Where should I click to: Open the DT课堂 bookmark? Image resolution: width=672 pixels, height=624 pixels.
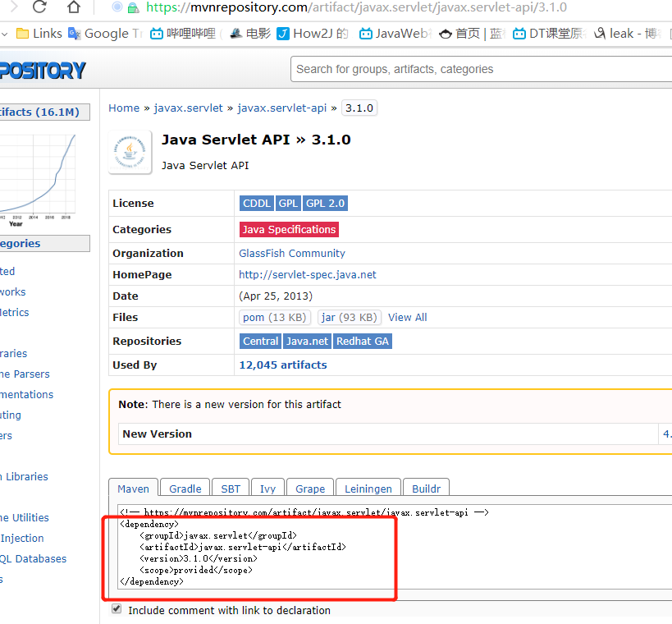(549, 34)
